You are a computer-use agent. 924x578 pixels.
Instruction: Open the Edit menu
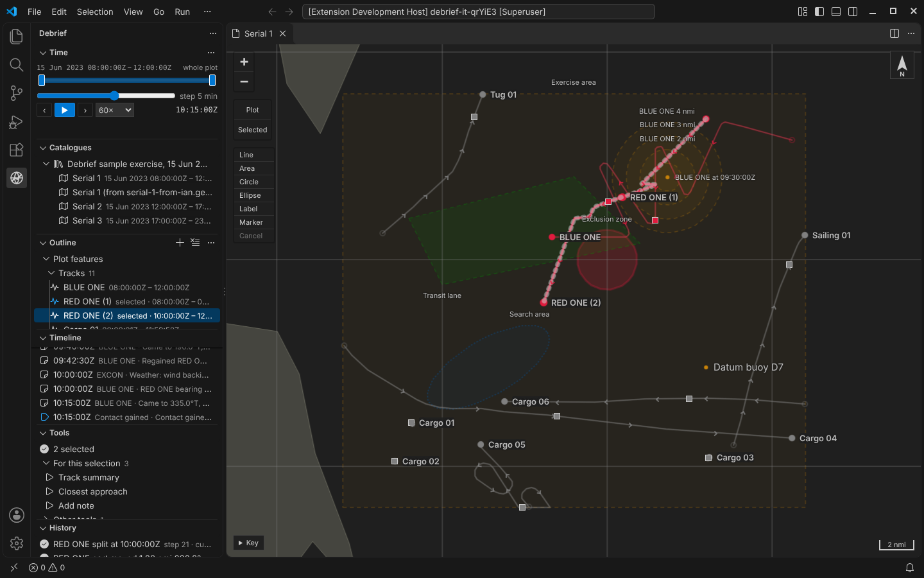[x=59, y=12]
